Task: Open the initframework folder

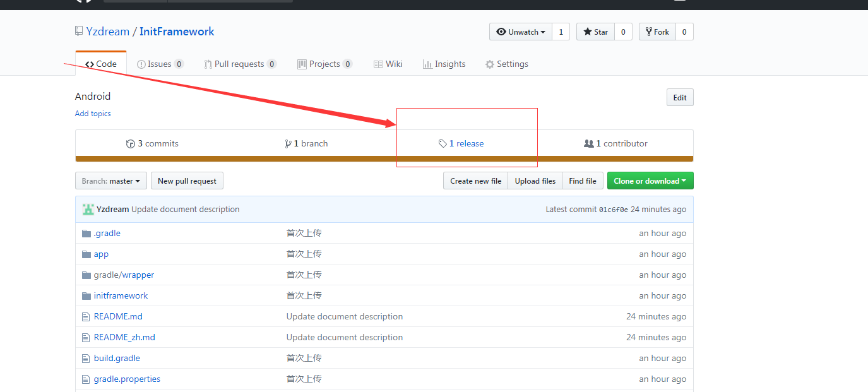Action: (121, 296)
